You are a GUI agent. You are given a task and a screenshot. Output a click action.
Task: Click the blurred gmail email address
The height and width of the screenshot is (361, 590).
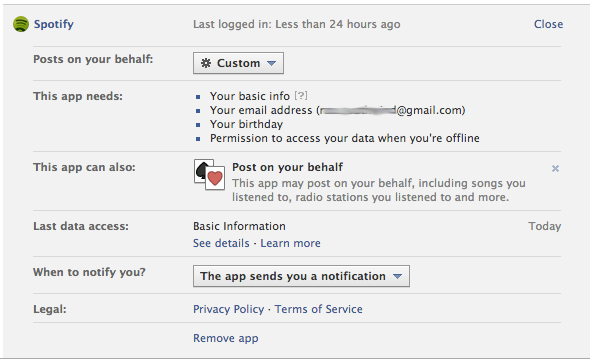pos(392,110)
